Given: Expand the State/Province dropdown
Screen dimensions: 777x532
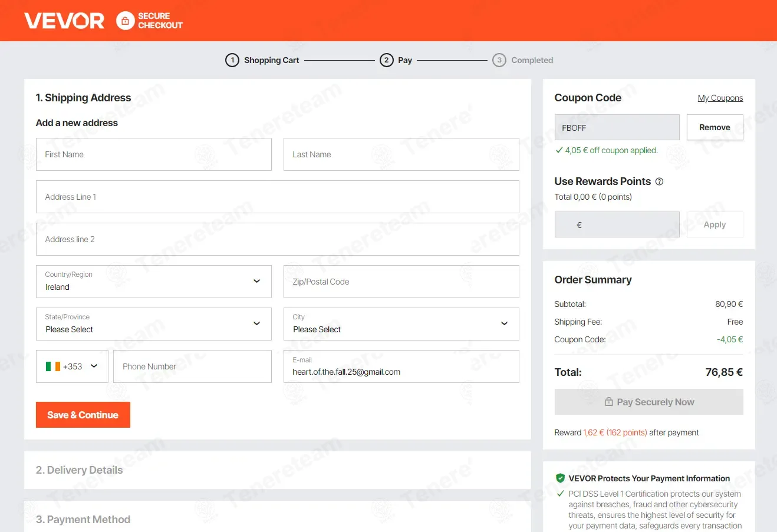Looking at the screenshot, I should [x=154, y=324].
